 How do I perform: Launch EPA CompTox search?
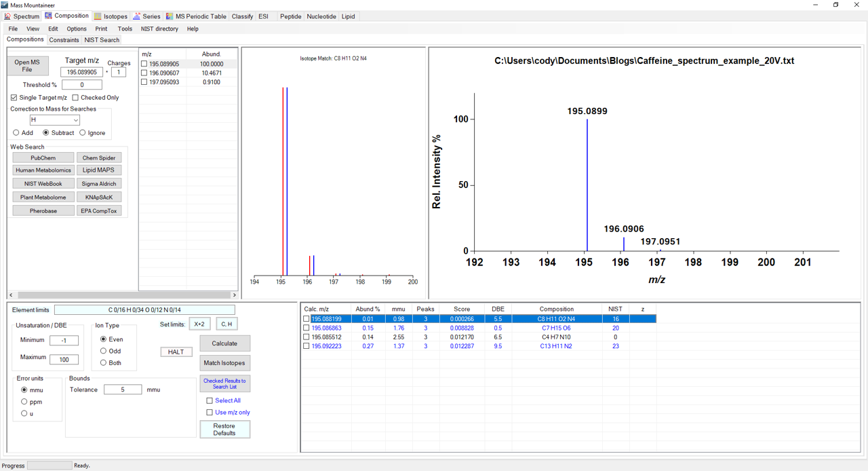click(x=99, y=211)
